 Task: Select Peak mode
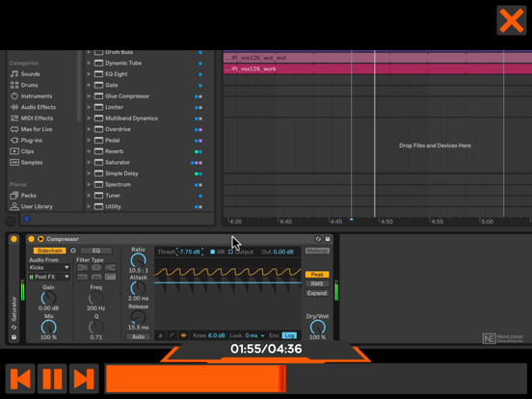point(317,275)
